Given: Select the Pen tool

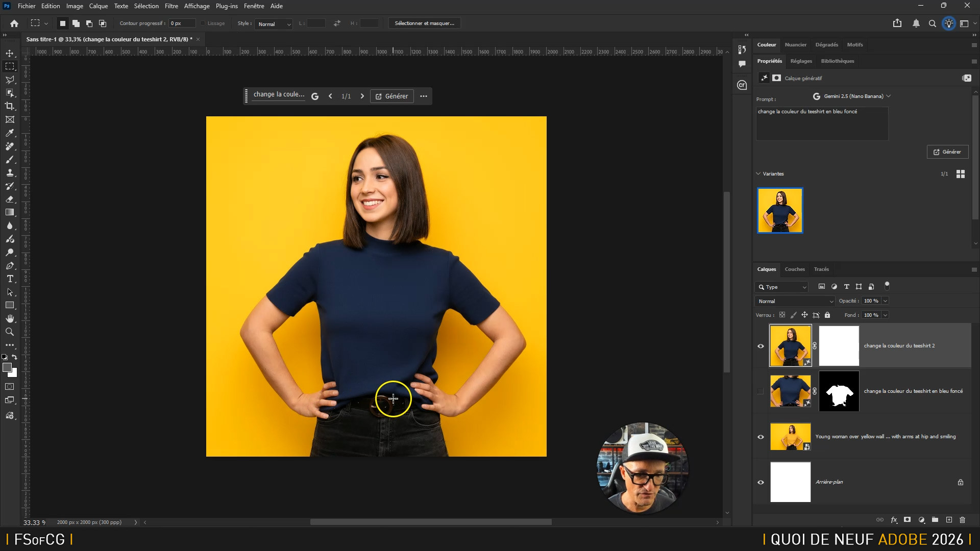Looking at the screenshot, I should tap(10, 266).
